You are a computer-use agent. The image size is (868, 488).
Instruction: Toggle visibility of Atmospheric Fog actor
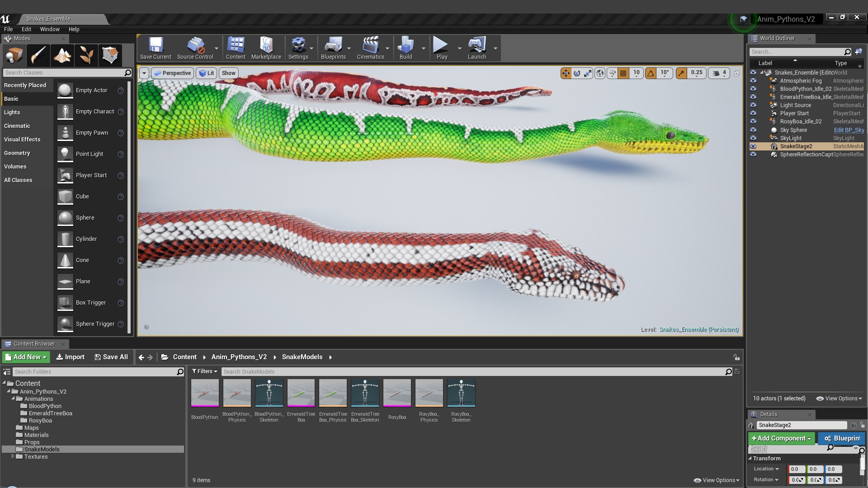tap(753, 81)
